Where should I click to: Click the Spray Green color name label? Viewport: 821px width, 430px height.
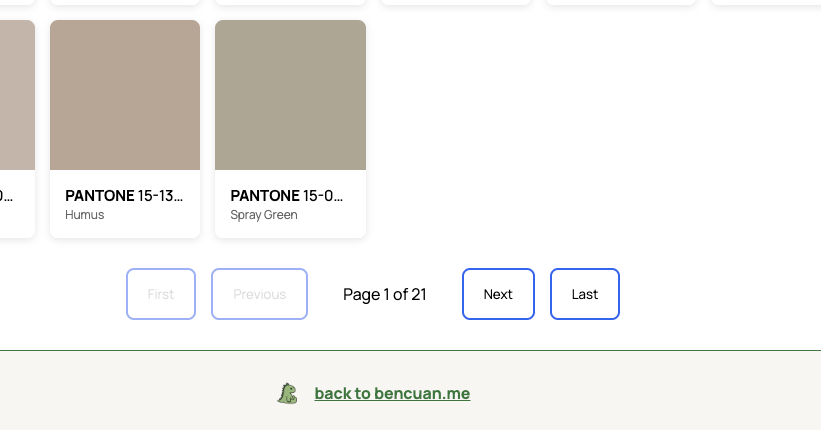(x=264, y=215)
